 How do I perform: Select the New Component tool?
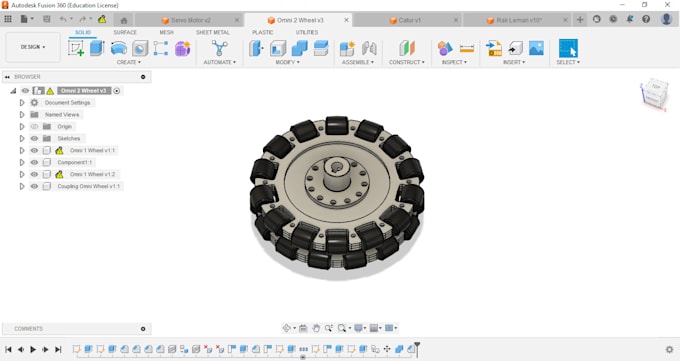(x=347, y=48)
